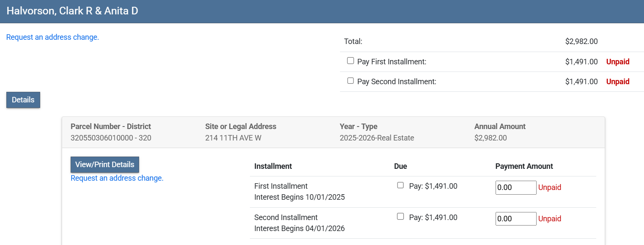Click the top Request an address change link
Viewport: 644px width, 245px height.
click(x=52, y=37)
